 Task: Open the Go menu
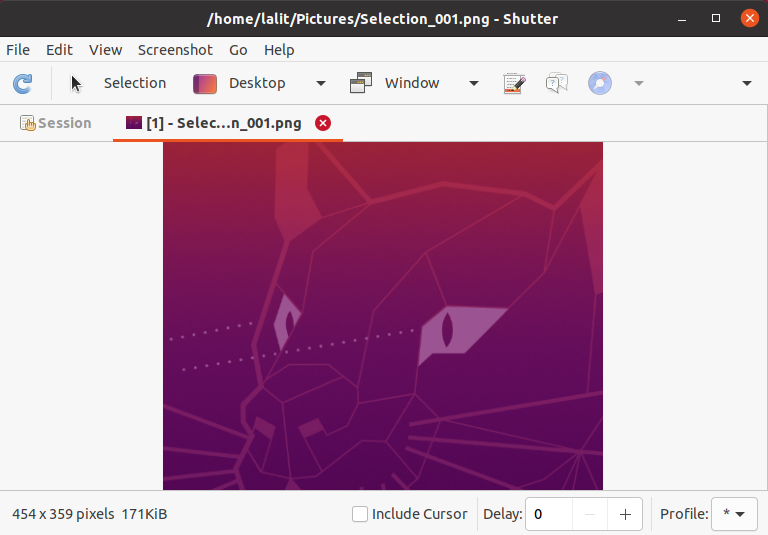[238, 50]
